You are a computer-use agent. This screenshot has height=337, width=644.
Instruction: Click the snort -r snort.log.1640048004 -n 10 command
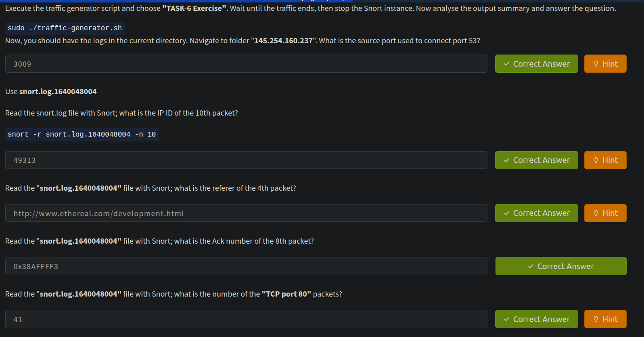[82, 135]
